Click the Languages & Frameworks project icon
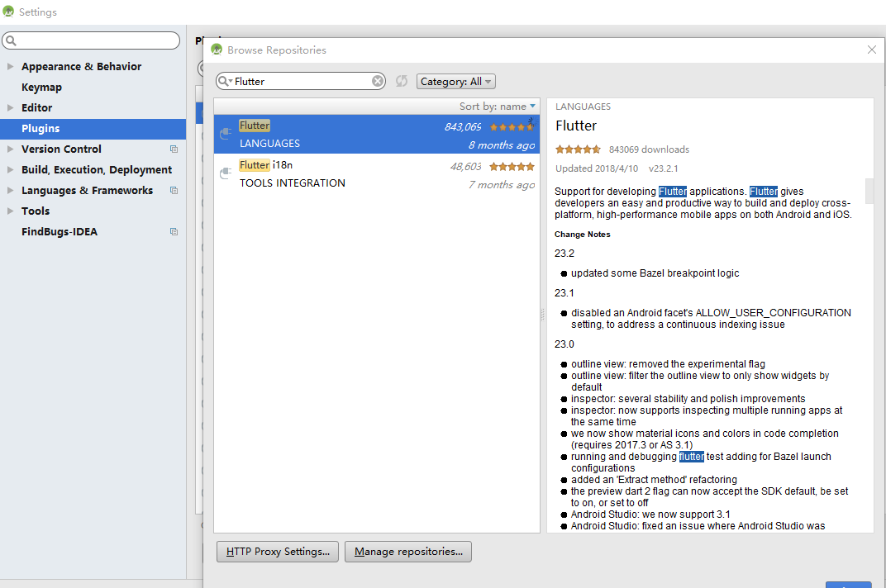The width and height of the screenshot is (886, 588). click(174, 190)
